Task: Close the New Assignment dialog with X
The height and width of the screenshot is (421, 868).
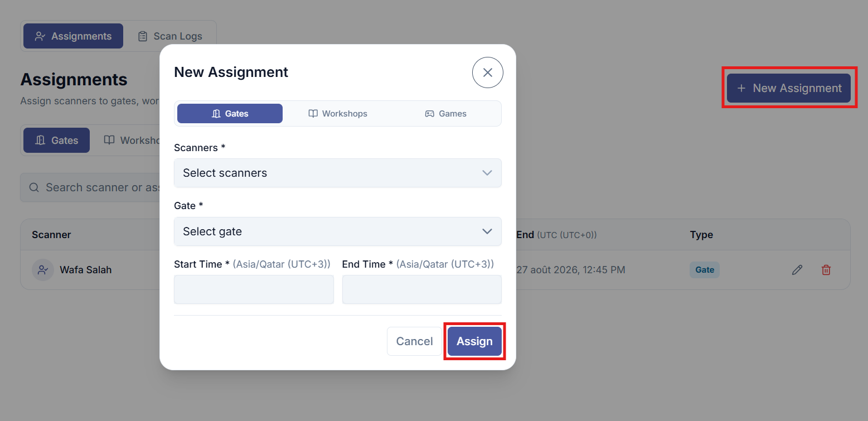Action: tap(488, 72)
